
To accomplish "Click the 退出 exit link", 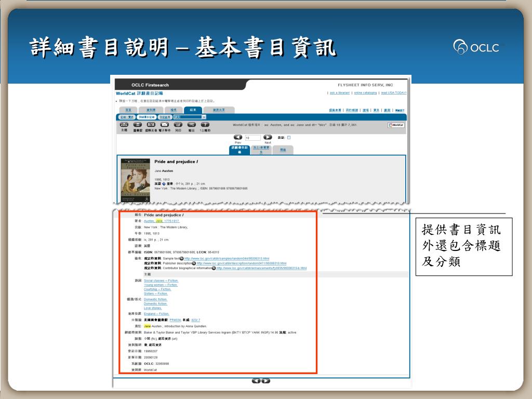I will [x=387, y=110].
